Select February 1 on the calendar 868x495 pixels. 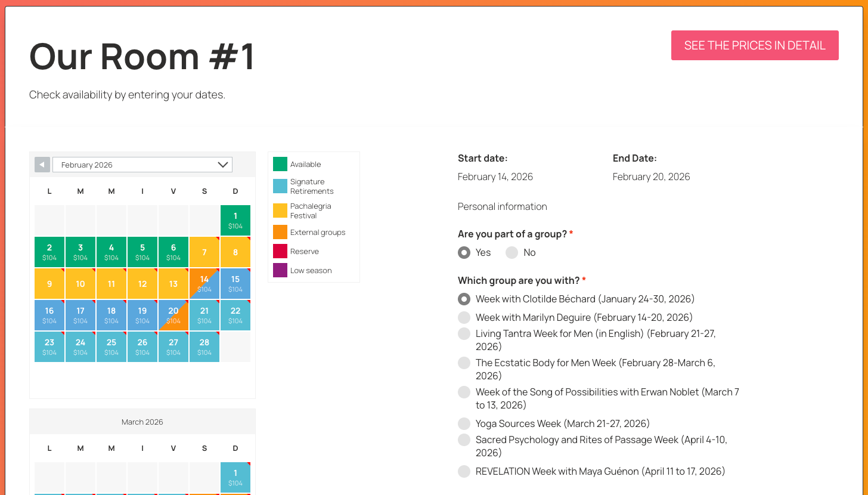coord(235,220)
